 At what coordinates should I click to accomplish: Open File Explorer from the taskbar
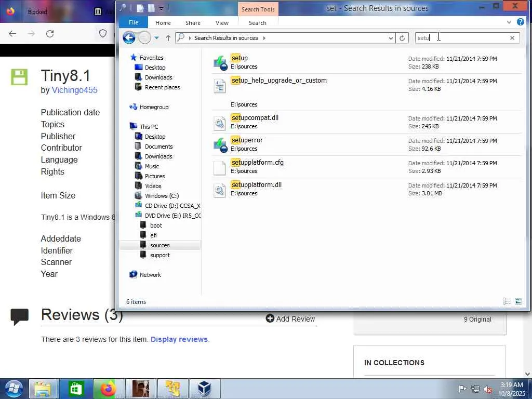43,389
